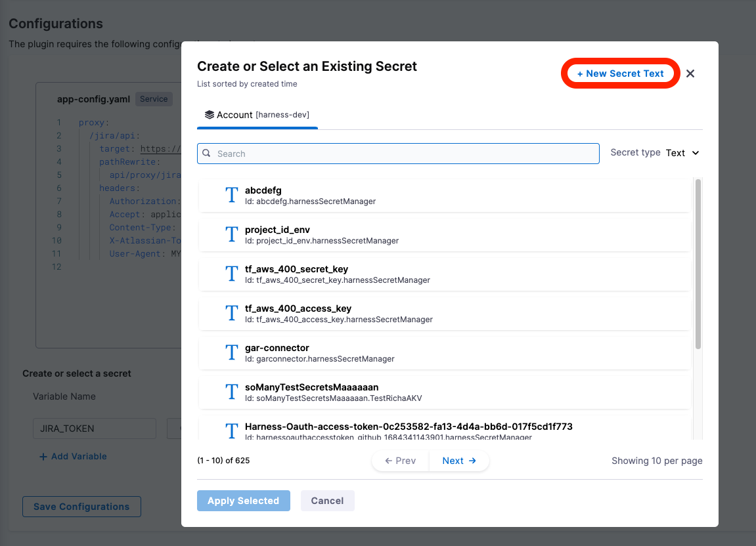Click the Prev pagination button
The image size is (756, 546).
click(401, 461)
